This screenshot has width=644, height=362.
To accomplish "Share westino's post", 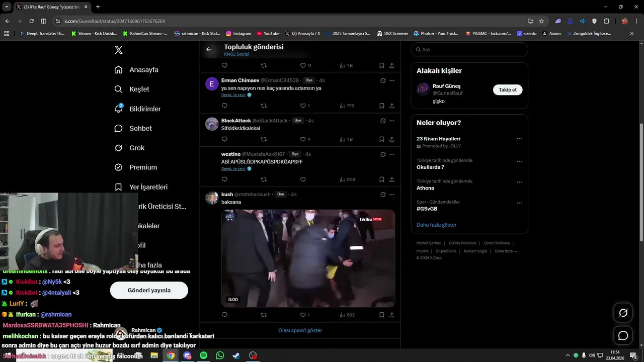I will [392, 179].
